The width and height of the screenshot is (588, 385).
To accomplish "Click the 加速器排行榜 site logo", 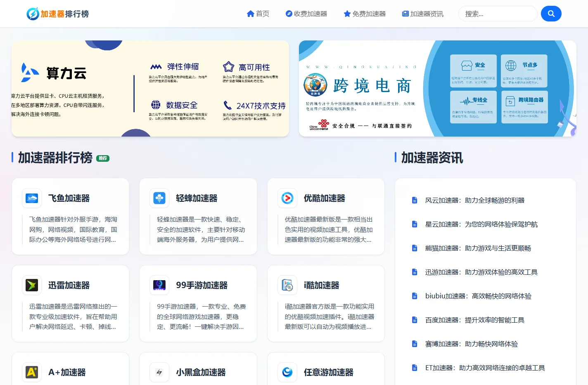I will [x=57, y=14].
